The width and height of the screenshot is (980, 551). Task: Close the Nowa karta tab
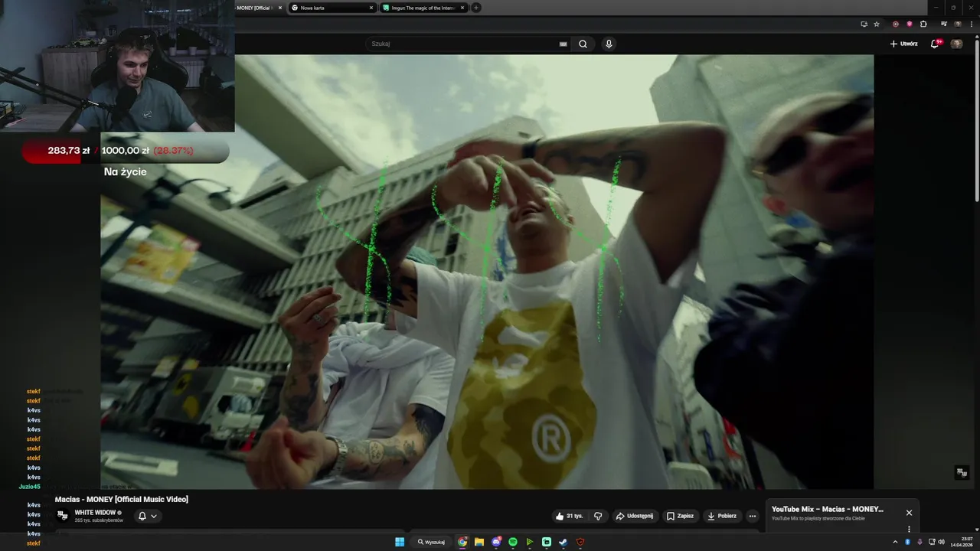[371, 8]
